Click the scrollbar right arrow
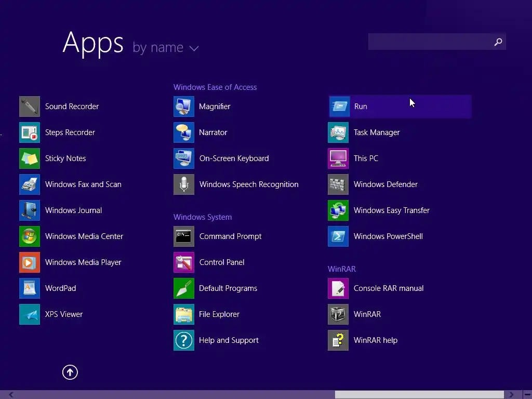The image size is (532, 399). tap(511, 395)
